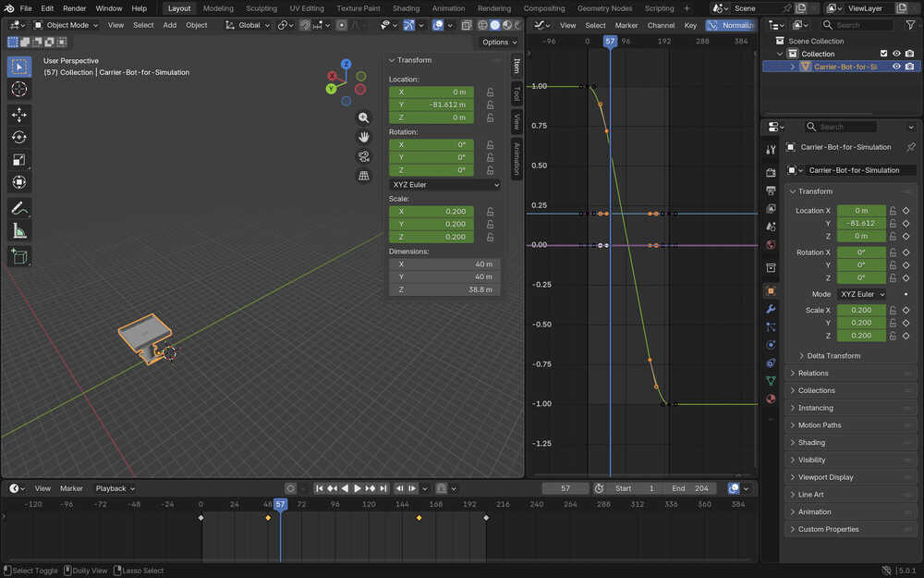Open the Playback dropdown in timeline
924x578 pixels.
(x=115, y=488)
